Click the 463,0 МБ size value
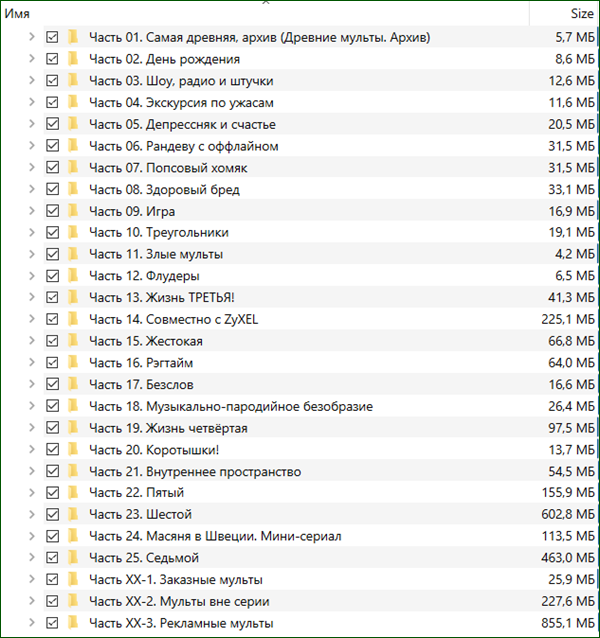This screenshot has height=638, width=600. tap(568, 558)
